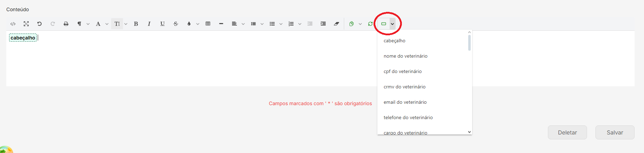Screen dimensions: 644x153
Task: Toggle bold formatting
Action: coord(136,24)
